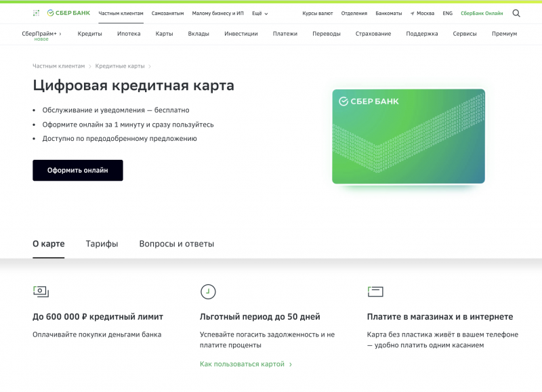Click heading Льготный период до 50 дней
The height and width of the screenshot is (392, 542).
coord(260,317)
